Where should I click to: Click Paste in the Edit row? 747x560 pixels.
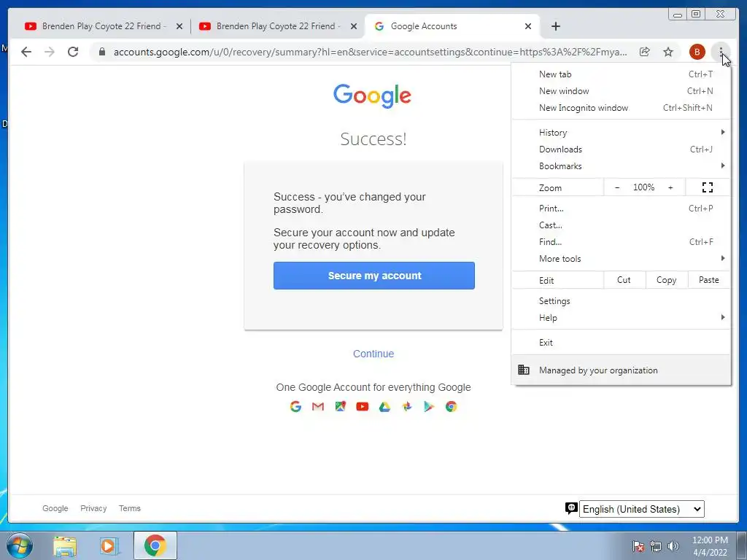[709, 280]
